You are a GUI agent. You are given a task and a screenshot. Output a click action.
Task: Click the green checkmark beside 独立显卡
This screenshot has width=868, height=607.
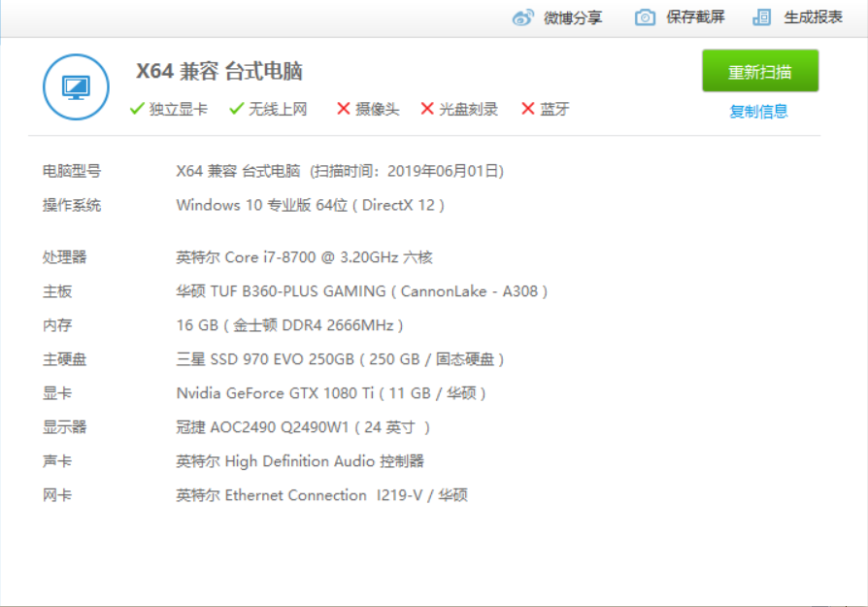[137, 109]
